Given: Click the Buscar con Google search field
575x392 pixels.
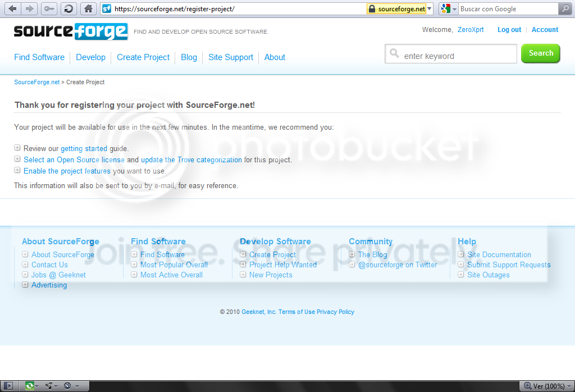Looking at the screenshot, I should [508, 9].
